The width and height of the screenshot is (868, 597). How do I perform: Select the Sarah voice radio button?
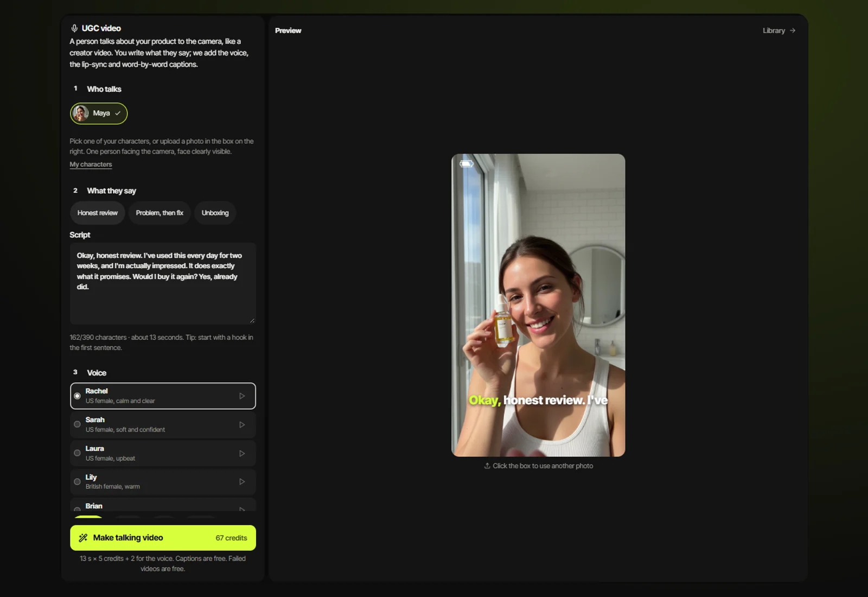click(77, 424)
